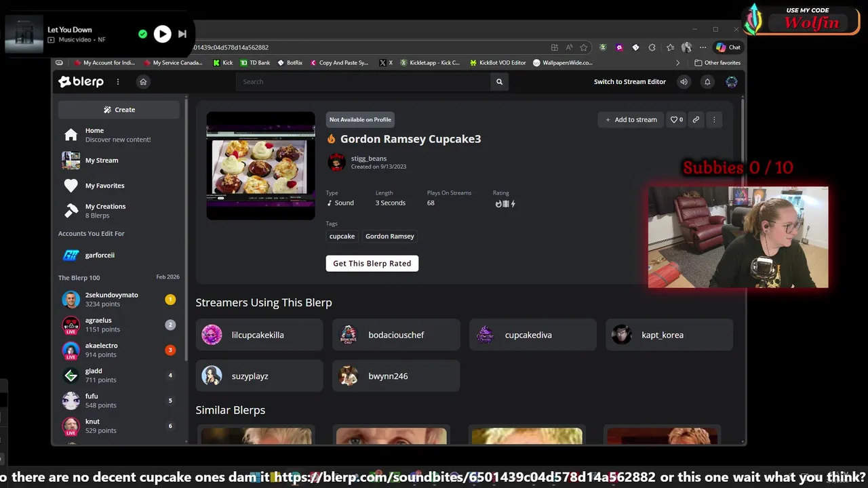Click stigg_beans avatar image

click(x=336, y=162)
